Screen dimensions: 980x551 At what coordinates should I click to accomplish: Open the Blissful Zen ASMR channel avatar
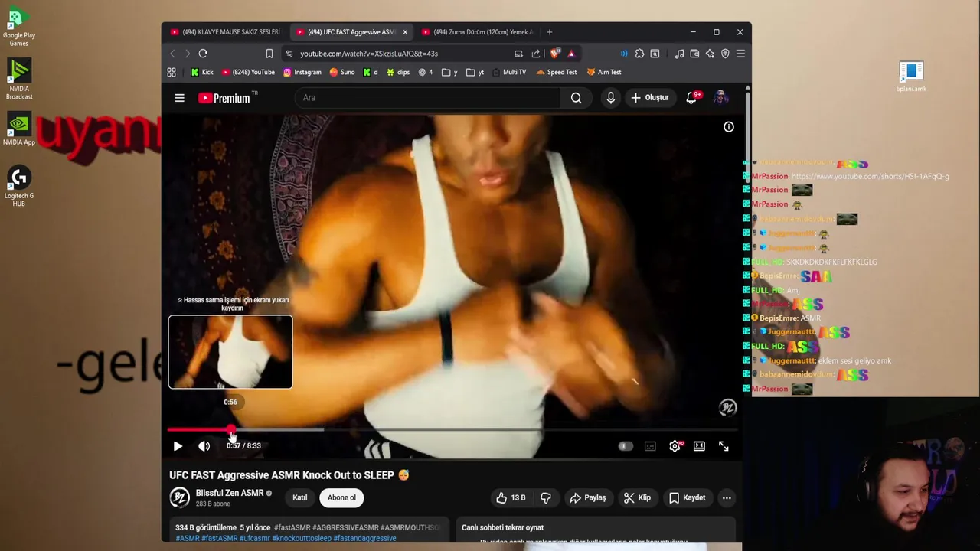click(179, 497)
